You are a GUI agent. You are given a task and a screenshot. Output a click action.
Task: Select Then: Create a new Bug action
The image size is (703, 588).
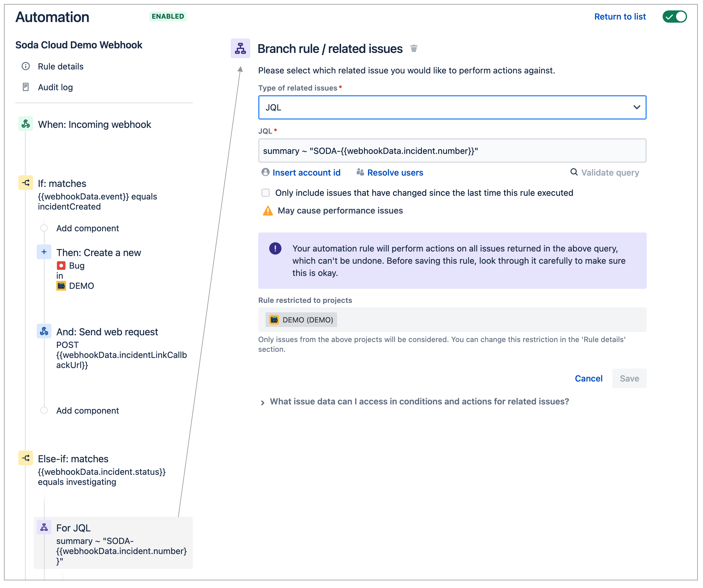click(99, 269)
